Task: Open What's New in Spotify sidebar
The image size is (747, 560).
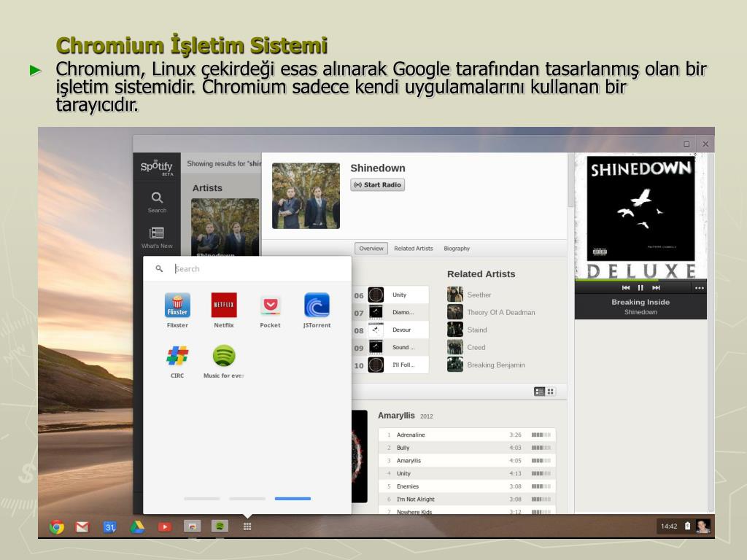Action: coord(157,233)
